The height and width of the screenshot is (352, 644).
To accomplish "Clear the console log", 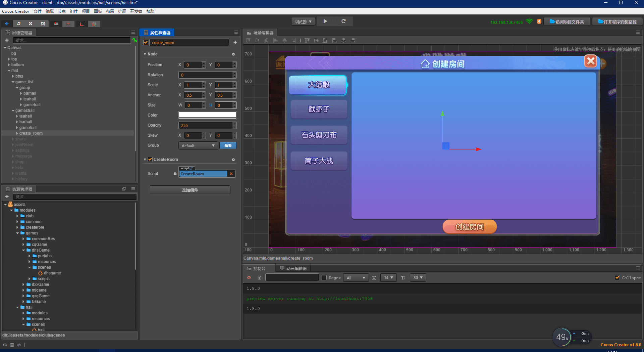I will point(249,278).
